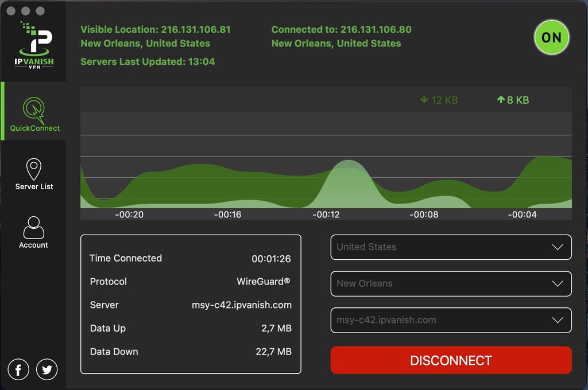Open the New Orleans city dropdown

pyautogui.click(x=451, y=283)
